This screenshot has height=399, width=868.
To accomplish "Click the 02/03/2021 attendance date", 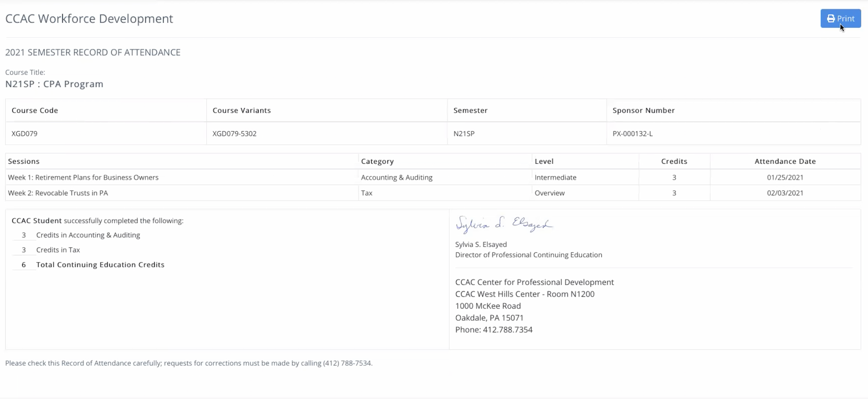I will pos(785,193).
